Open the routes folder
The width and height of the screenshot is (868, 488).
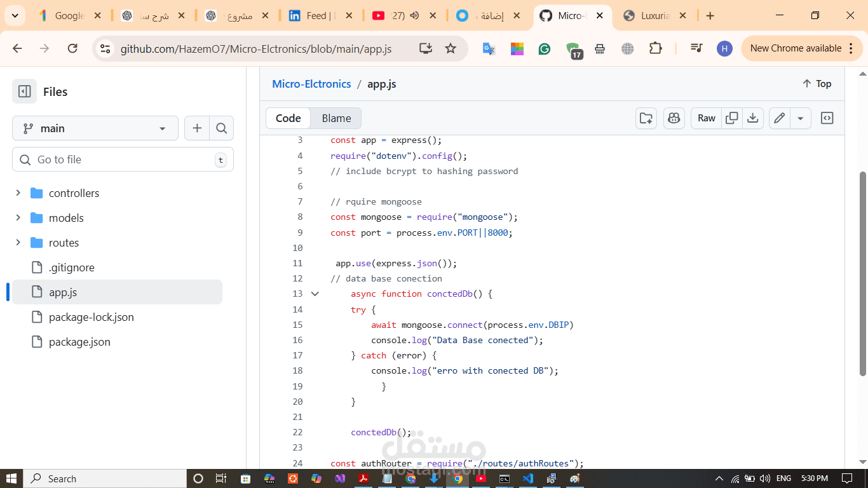[x=64, y=243]
